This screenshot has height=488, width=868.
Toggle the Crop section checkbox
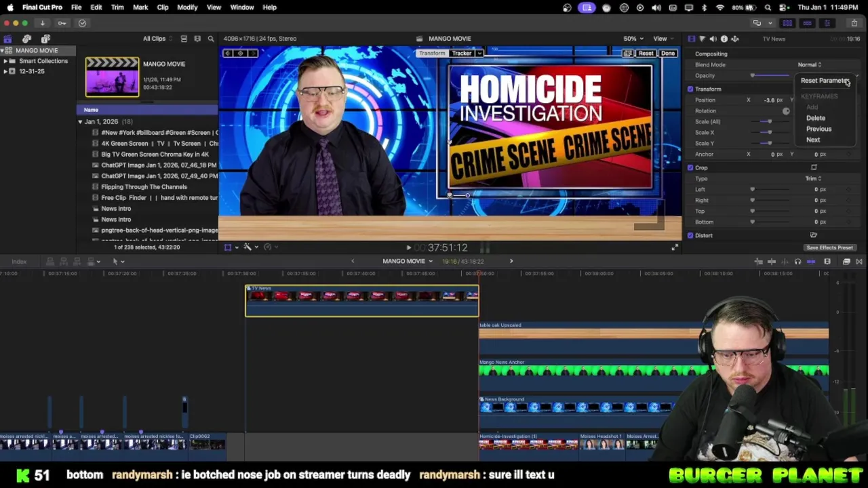(690, 167)
